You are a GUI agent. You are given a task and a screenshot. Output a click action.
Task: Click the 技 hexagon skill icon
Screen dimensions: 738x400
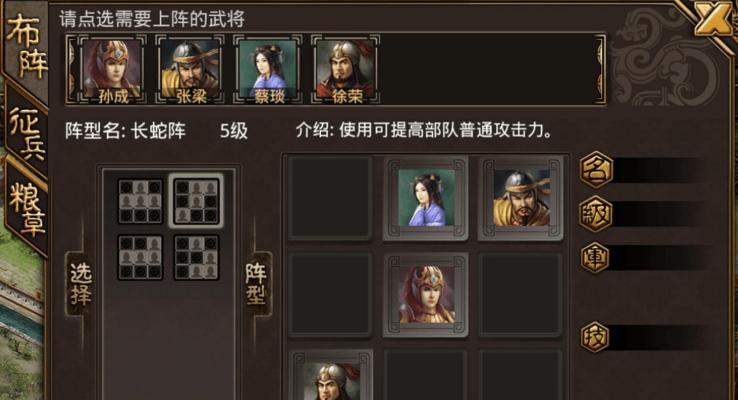pos(595,337)
